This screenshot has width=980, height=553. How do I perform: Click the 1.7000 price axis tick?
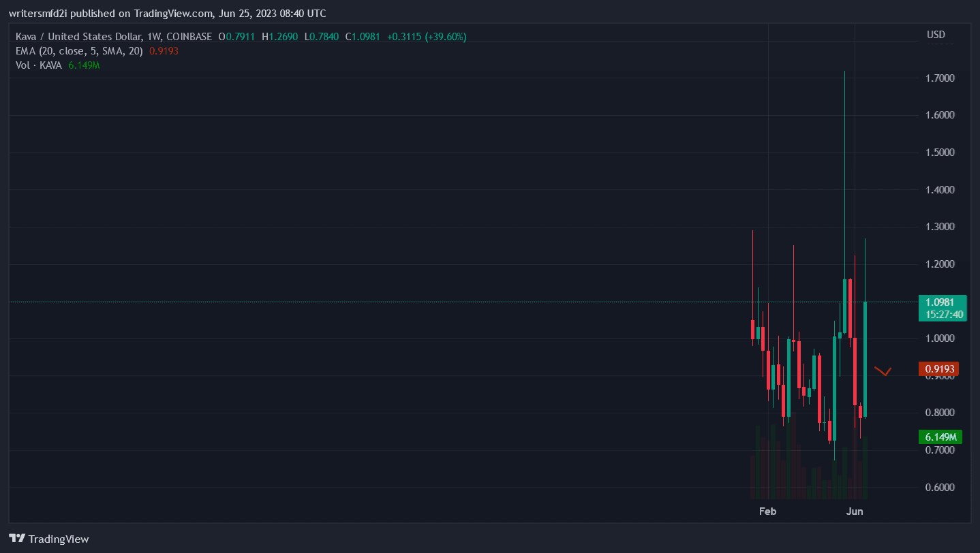[941, 78]
